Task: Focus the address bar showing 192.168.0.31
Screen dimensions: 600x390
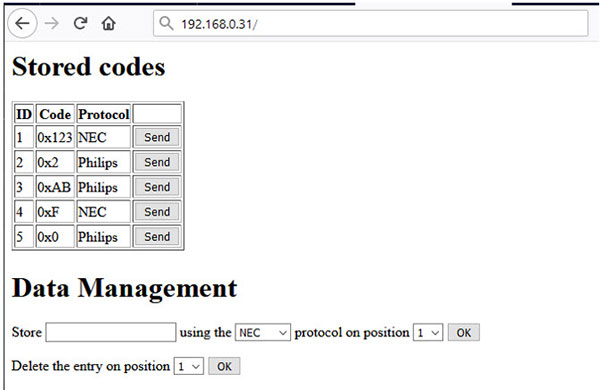Action: (370, 24)
